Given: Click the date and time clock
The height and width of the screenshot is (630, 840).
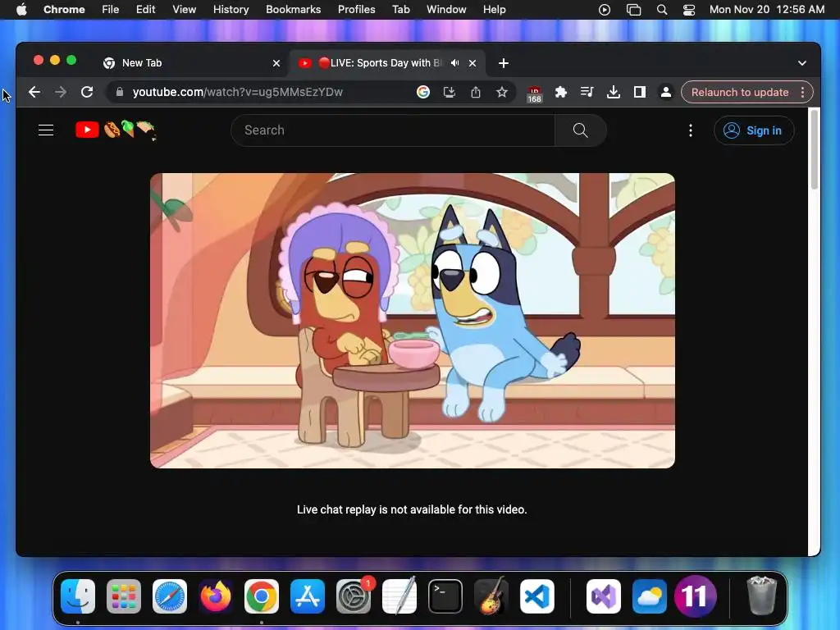Looking at the screenshot, I should point(767,10).
